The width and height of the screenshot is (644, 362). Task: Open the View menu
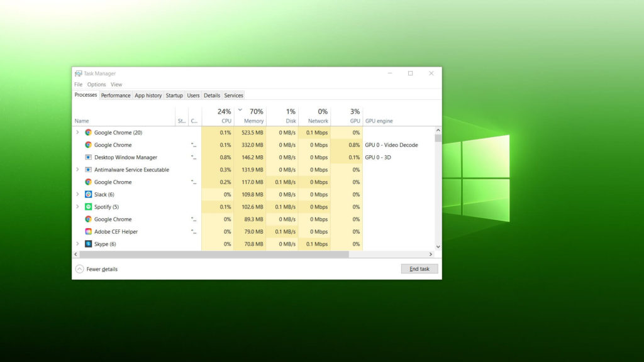tap(116, 84)
